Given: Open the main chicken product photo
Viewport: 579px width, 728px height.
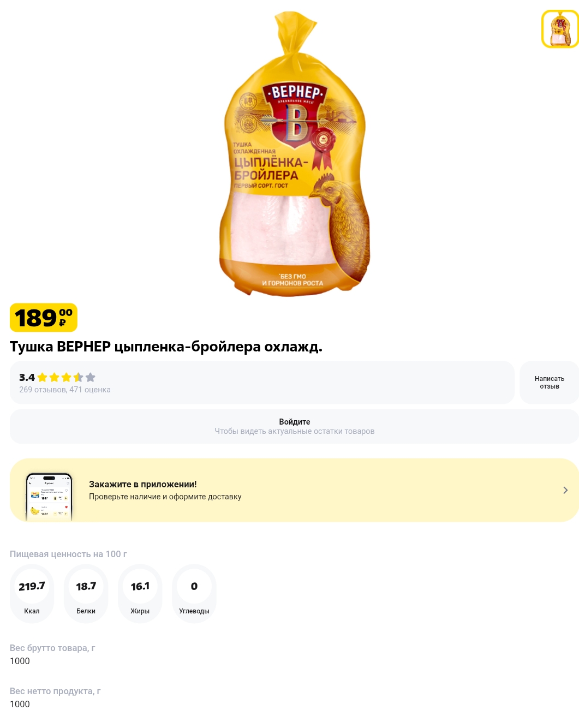Looking at the screenshot, I should coord(295,154).
